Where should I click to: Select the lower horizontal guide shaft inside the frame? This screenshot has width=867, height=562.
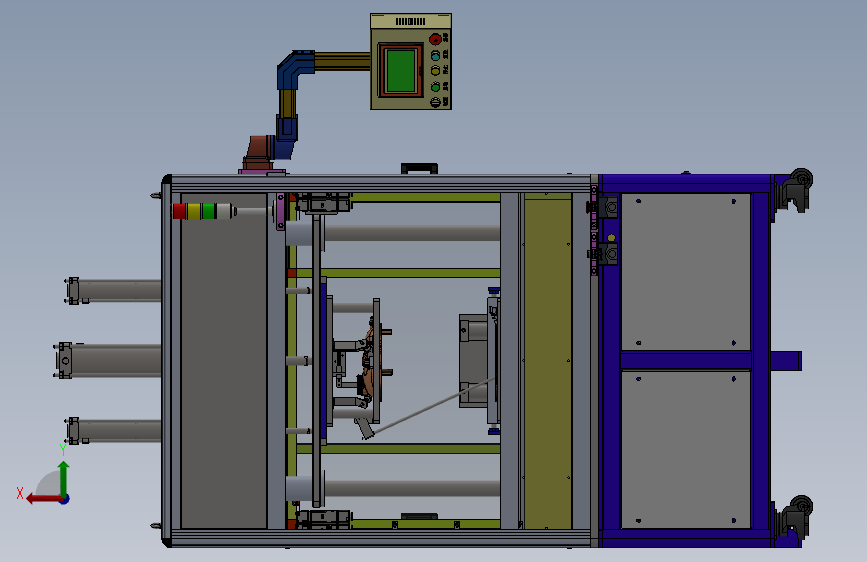point(412,488)
